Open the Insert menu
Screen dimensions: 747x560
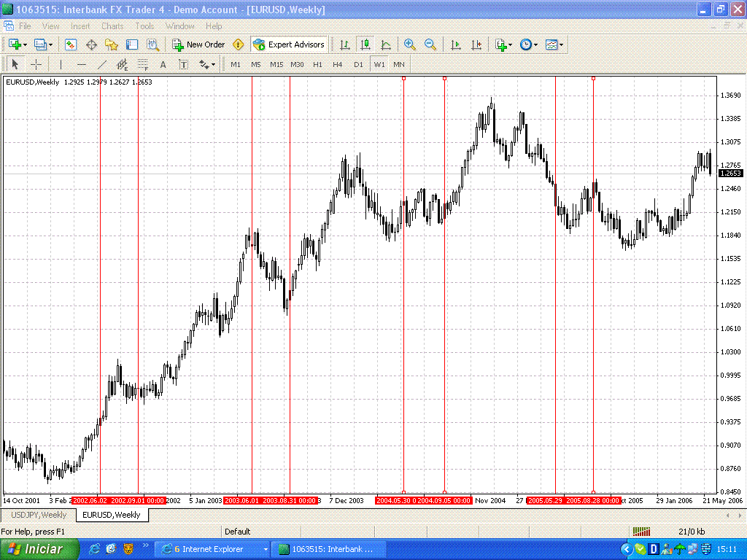[x=80, y=26]
